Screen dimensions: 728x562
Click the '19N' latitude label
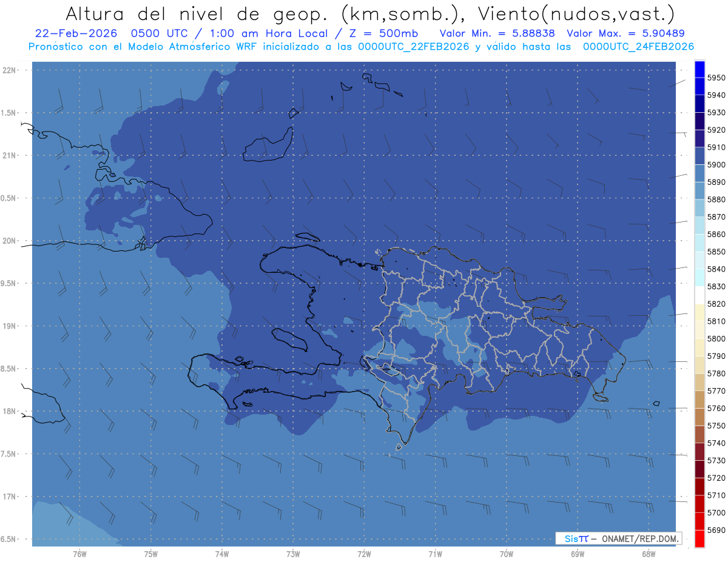8,326
